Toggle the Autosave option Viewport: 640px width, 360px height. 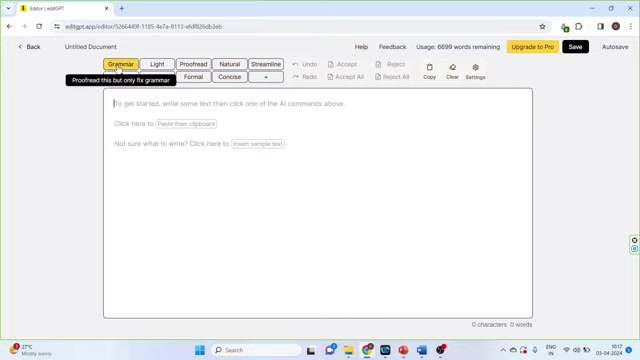tap(615, 47)
